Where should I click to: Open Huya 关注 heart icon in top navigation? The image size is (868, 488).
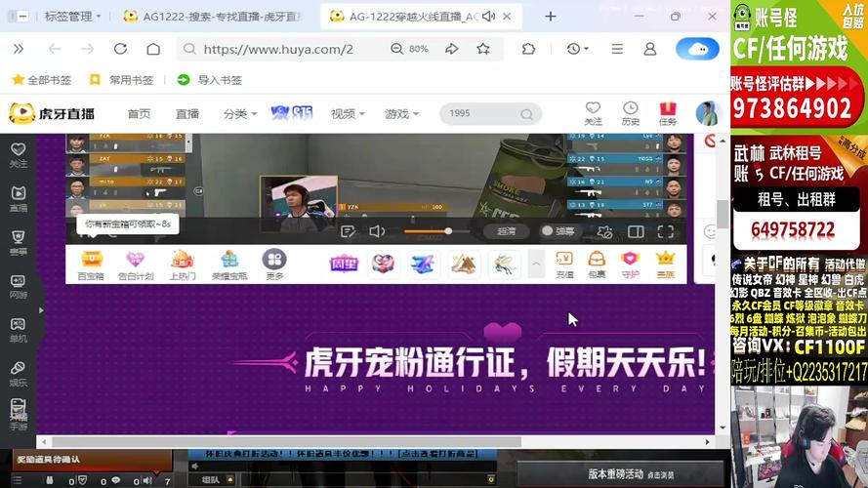[x=593, y=113]
